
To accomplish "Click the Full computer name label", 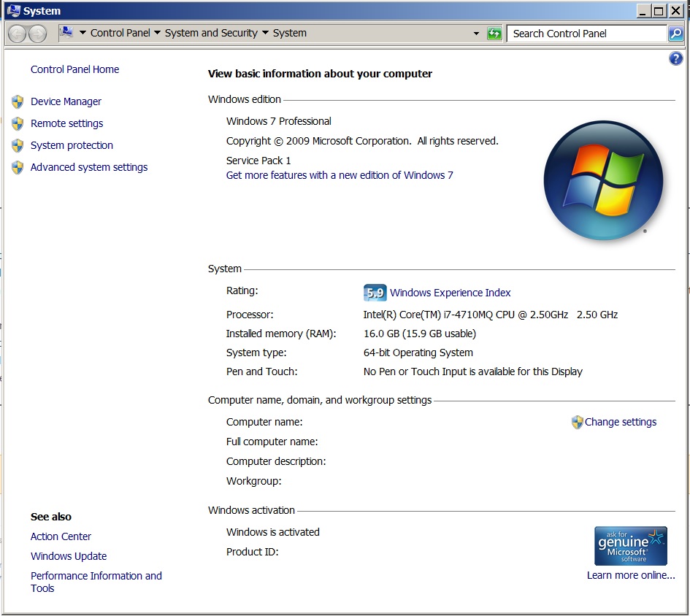I will (x=272, y=442).
